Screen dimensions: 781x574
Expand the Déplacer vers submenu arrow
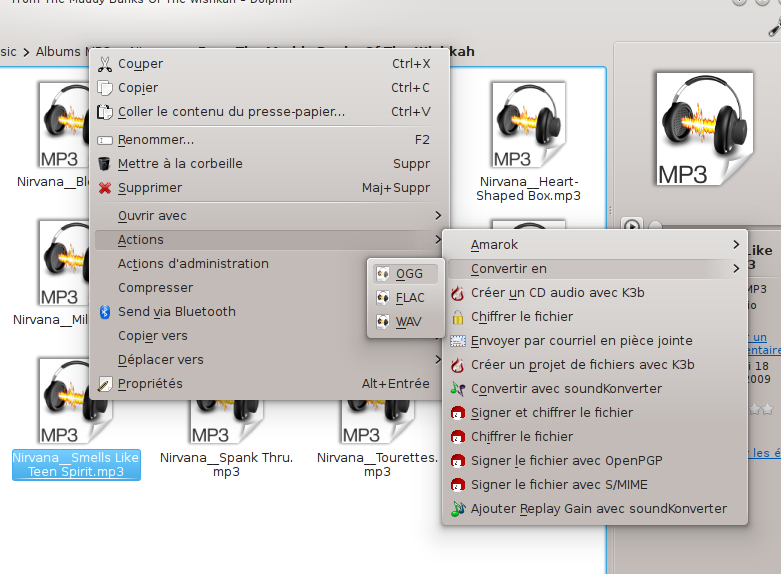tap(438, 359)
